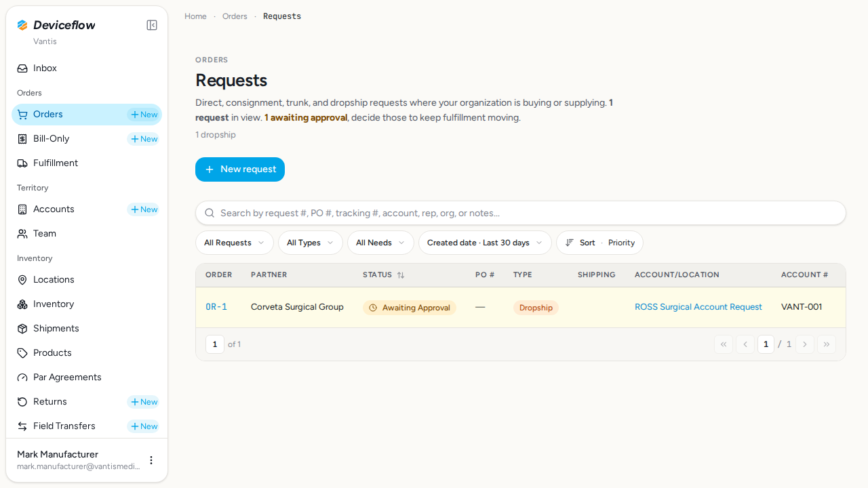Expand the All Requests filter
The height and width of the screenshot is (488, 868).
click(235, 243)
